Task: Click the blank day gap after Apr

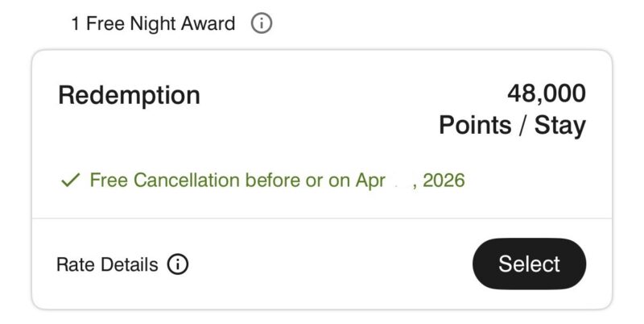Action: (399, 180)
